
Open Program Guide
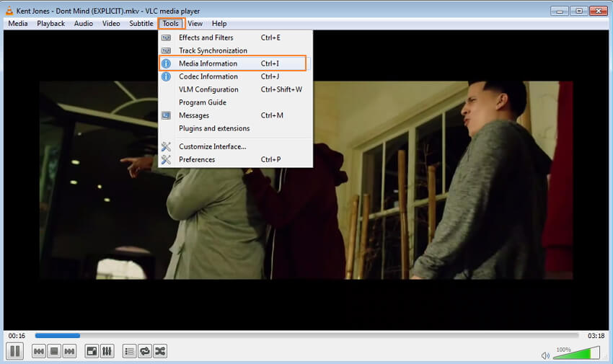[x=235, y=102]
